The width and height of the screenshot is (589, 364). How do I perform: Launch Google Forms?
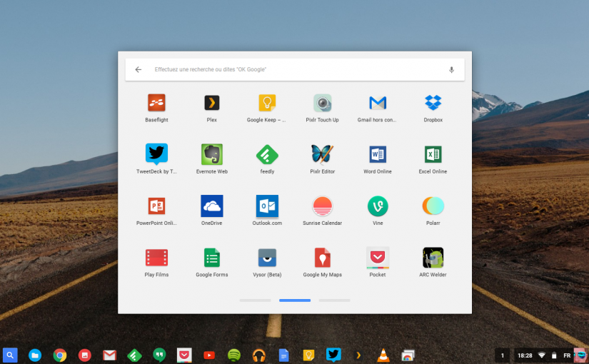click(212, 258)
